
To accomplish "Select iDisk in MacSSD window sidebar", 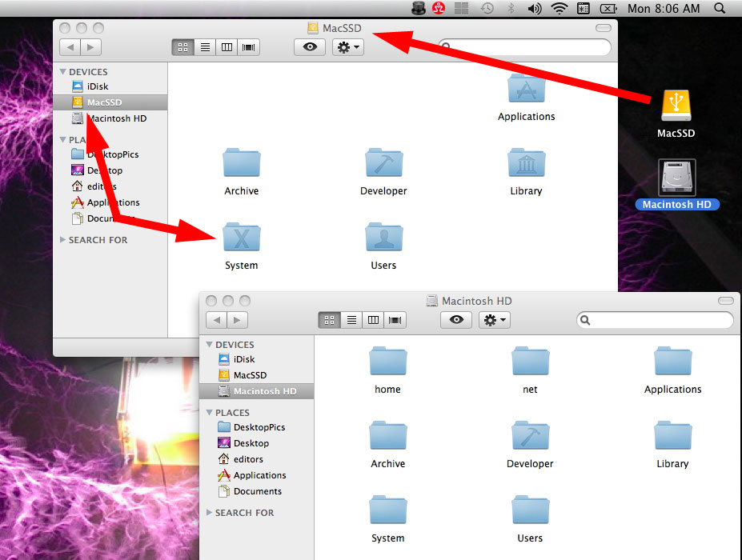I will [110, 86].
